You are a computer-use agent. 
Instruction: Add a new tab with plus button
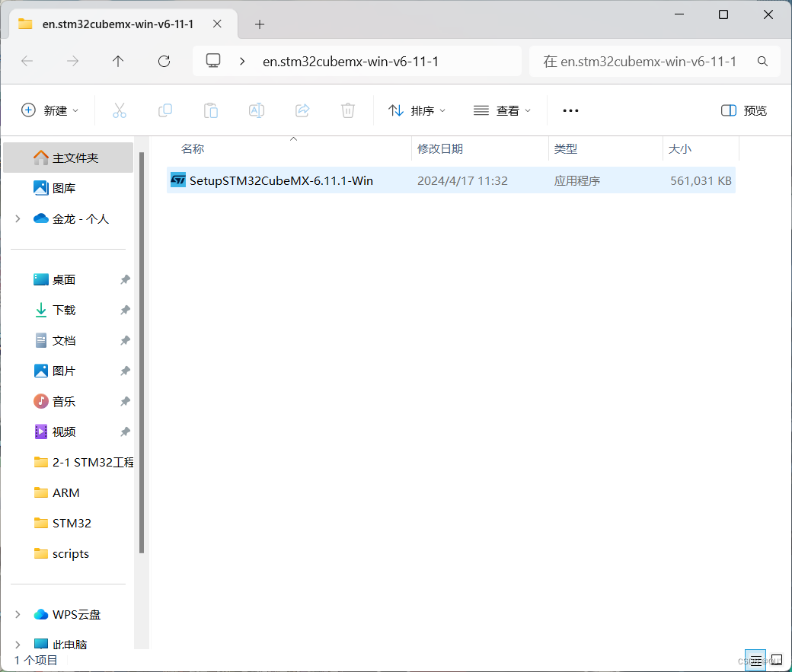coord(260,24)
